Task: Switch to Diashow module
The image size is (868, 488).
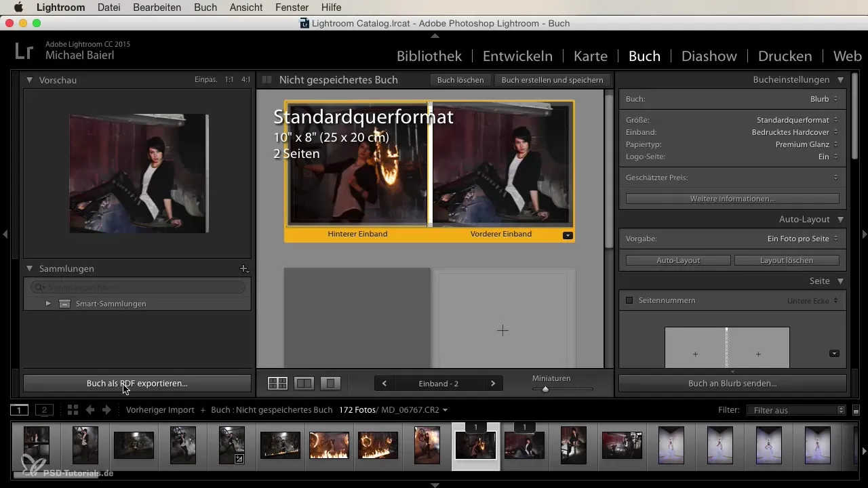Action: (709, 56)
